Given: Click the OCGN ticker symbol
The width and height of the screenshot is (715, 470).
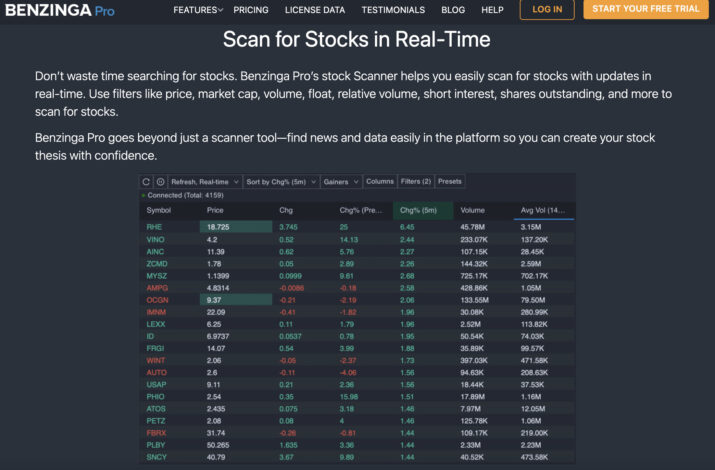Looking at the screenshot, I should point(157,300).
